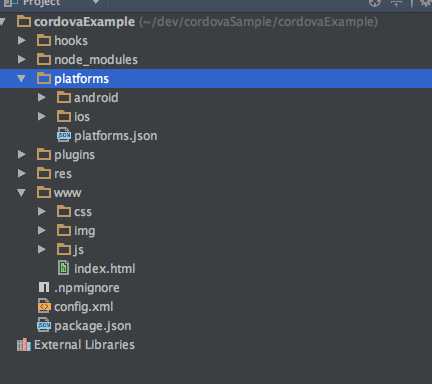432x384 pixels.
Task: Click the plugins folder icon
Action: (44, 154)
